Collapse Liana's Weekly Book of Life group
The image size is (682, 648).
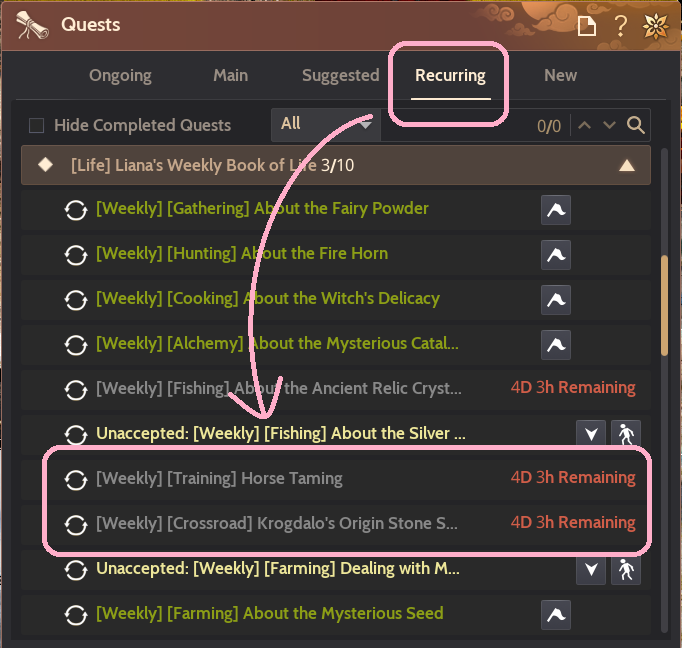coord(627,166)
